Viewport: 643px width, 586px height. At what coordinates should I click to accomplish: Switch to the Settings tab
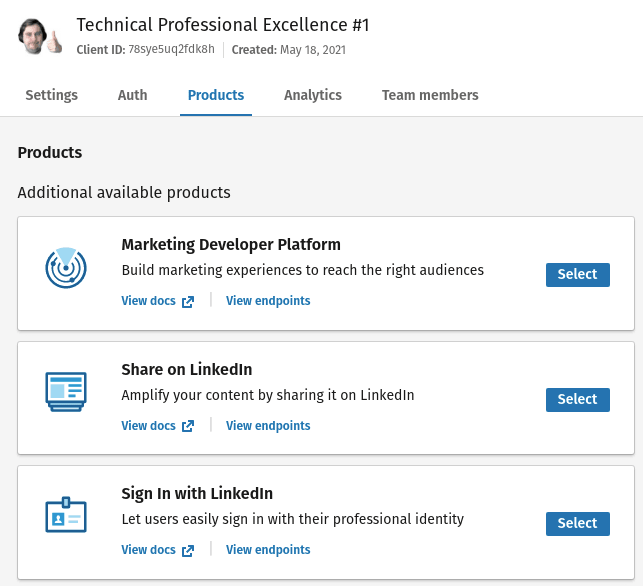(51, 95)
